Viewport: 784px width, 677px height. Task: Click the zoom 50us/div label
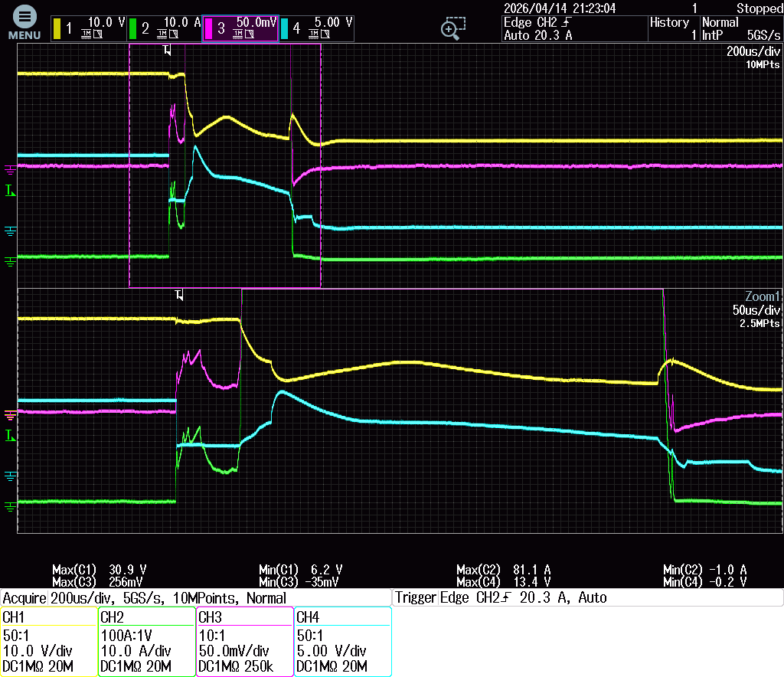(756, 310)
